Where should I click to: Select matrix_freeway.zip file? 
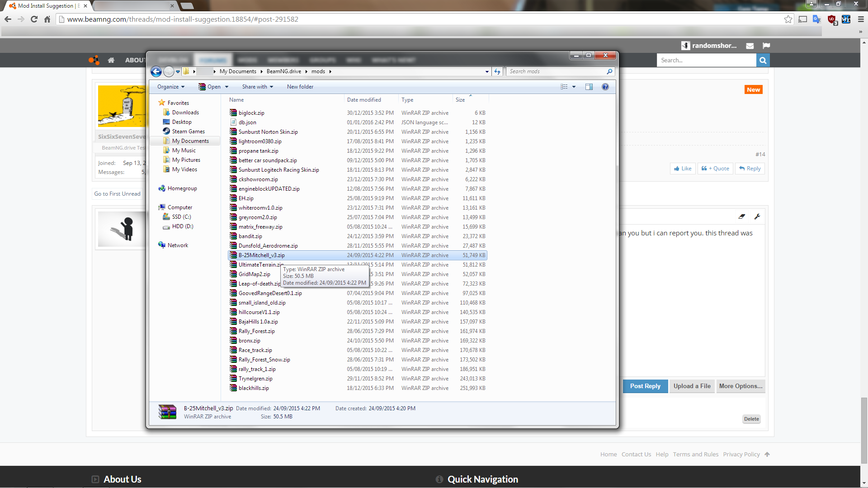tap(260, 227)
